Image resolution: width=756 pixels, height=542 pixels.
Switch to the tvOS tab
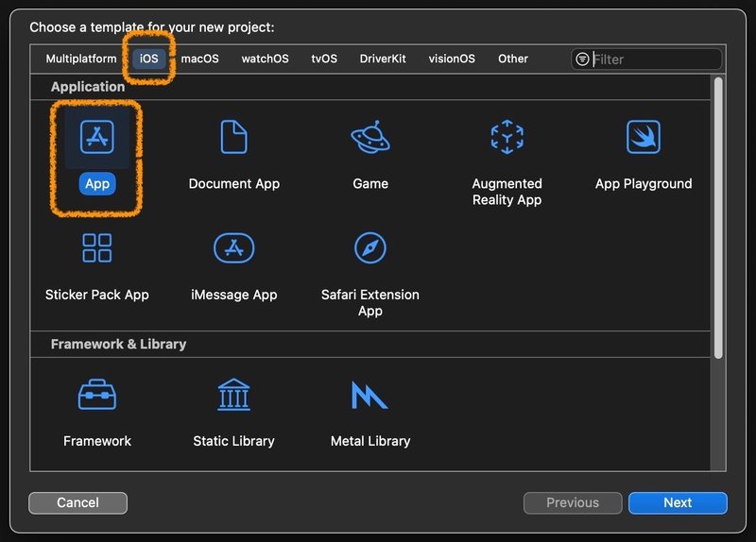click(324, 59)
